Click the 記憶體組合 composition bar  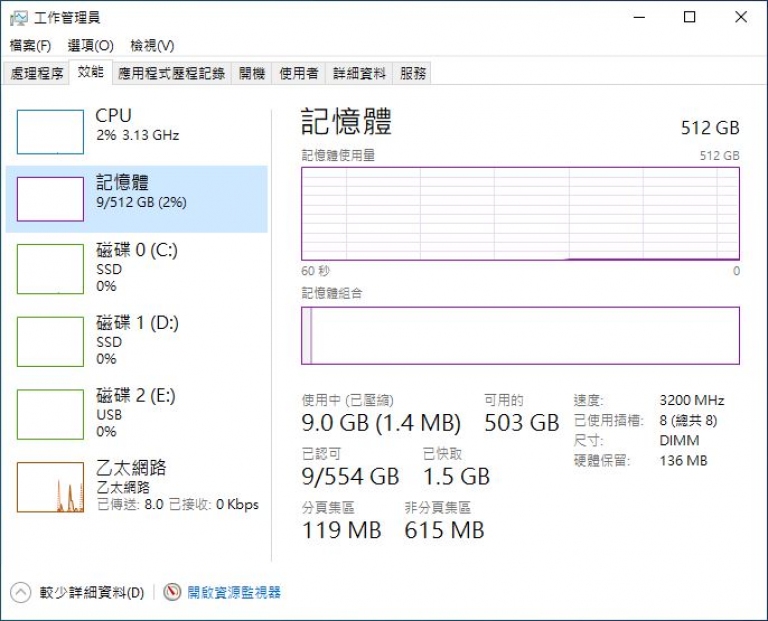pos(520,335)
